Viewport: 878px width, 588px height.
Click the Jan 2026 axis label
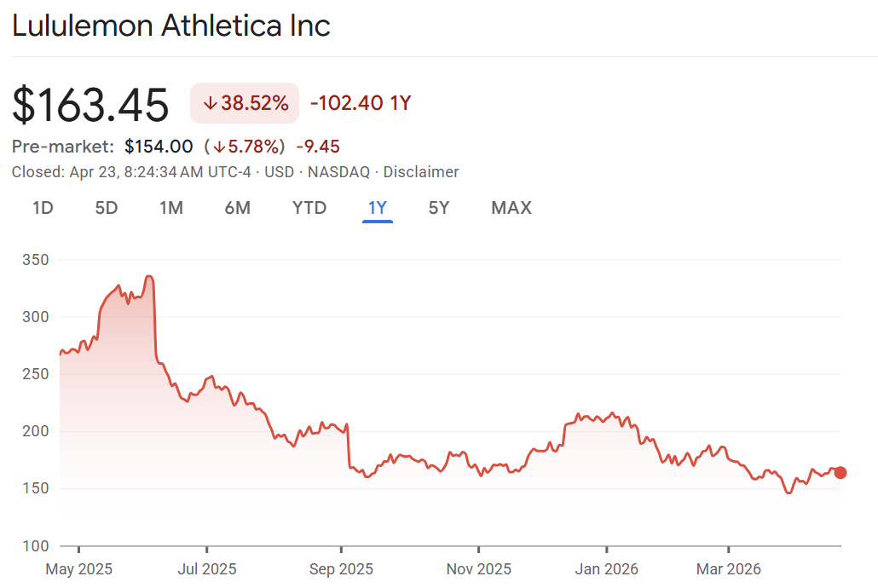(607, 568)
